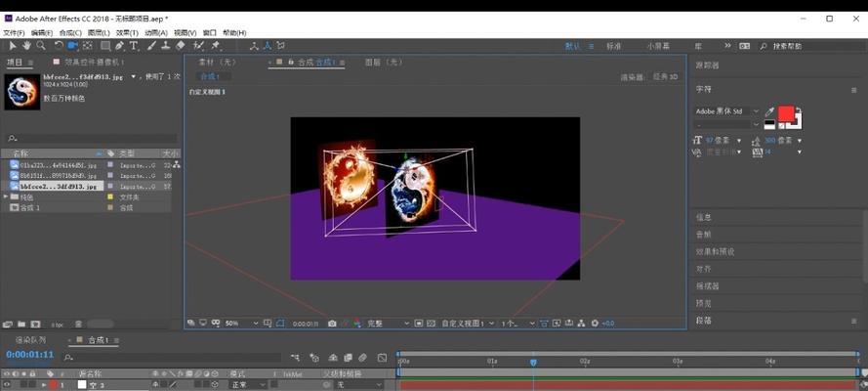Select the Selection arrow tool

pos(14,46)
